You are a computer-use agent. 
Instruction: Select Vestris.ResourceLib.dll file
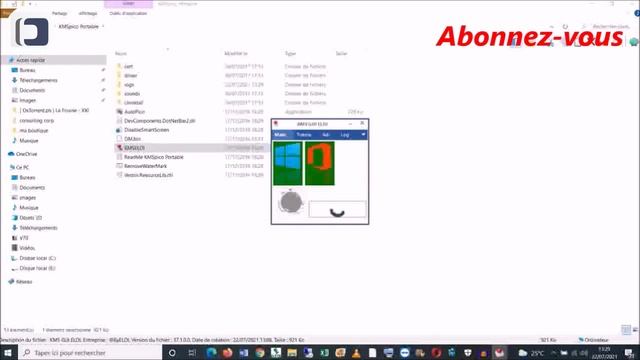click(148, 175)
